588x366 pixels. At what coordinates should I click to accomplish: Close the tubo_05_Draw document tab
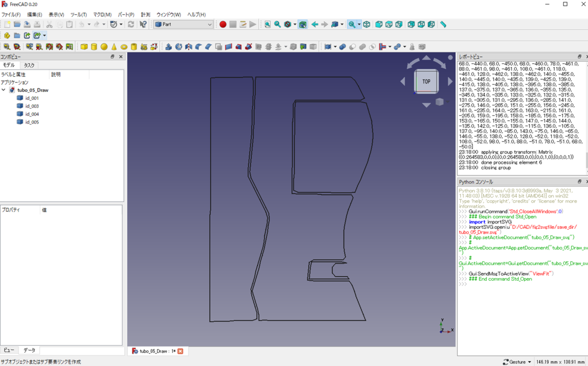(180, 351)
